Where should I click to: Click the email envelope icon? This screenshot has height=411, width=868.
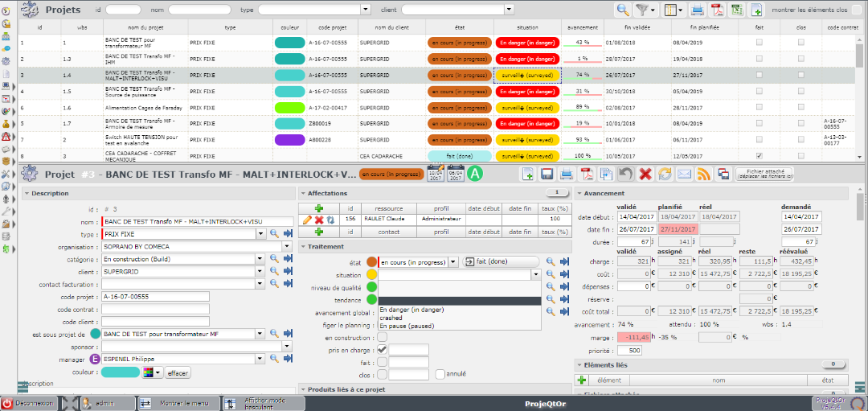tap(684, 174)
